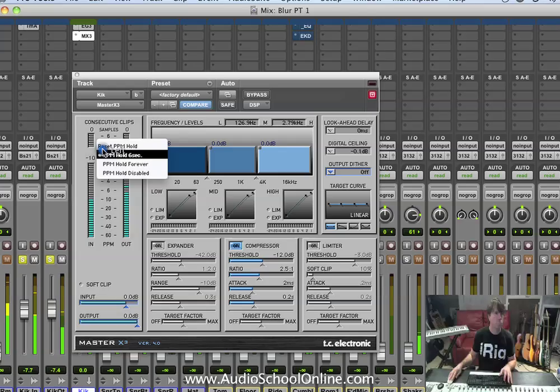Select EXP for the MID band
Image resolution: width=560 pixels, height=392 pixels.
pyautogui.click(x=211, y=218)
